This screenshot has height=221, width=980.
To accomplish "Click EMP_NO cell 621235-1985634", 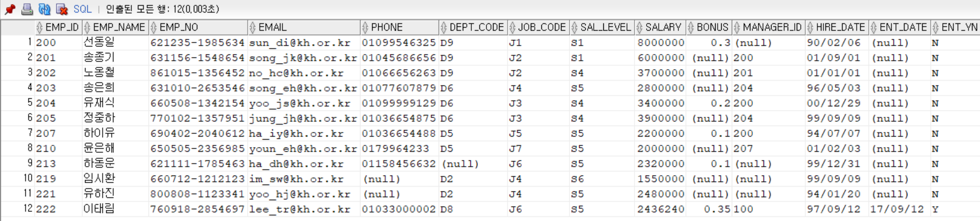I will (x=197, y=43).
